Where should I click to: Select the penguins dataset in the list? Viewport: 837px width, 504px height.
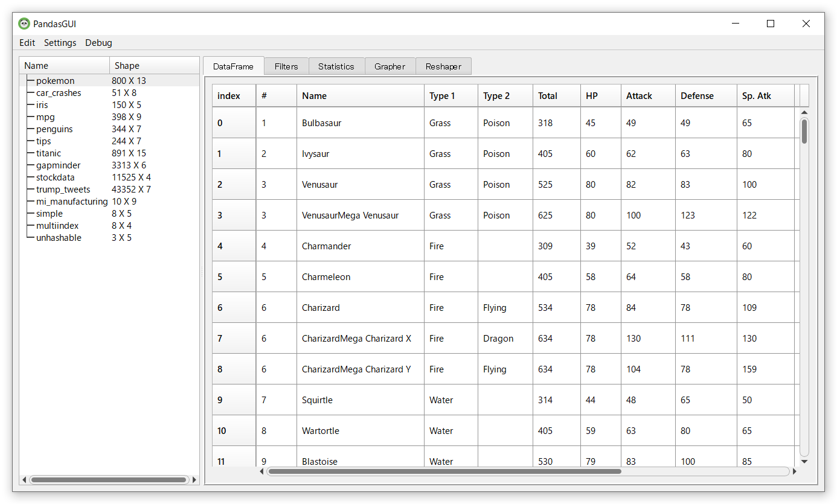[x=54, y=129]
